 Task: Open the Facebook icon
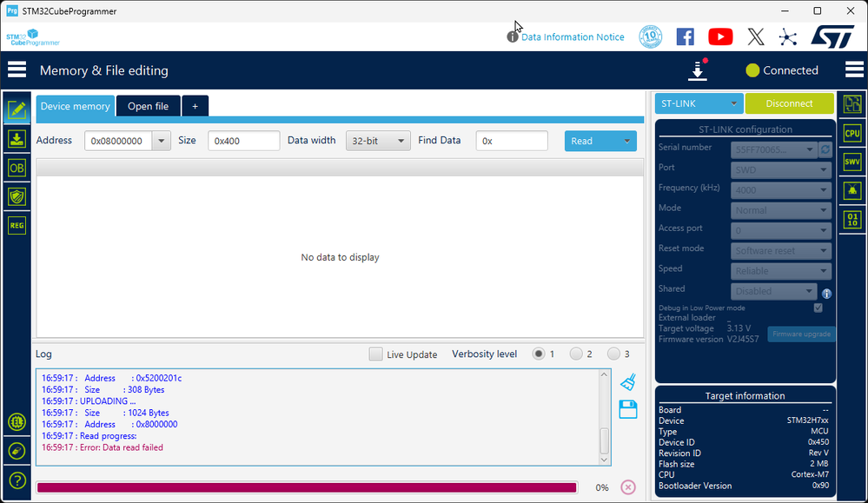pos(686,37)
